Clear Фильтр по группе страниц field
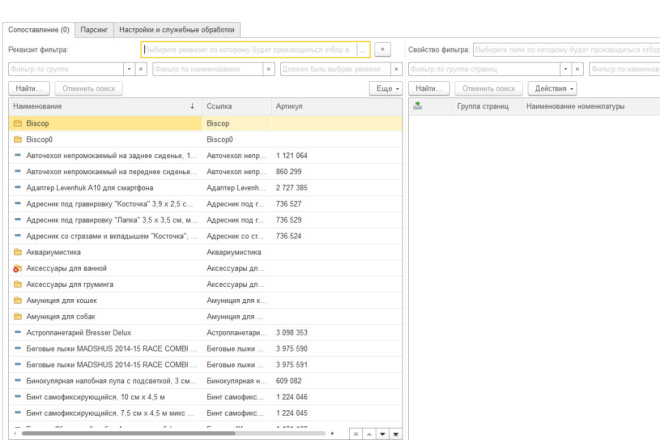The height and width of the screenshot is (440, 660). pos(578,69)
